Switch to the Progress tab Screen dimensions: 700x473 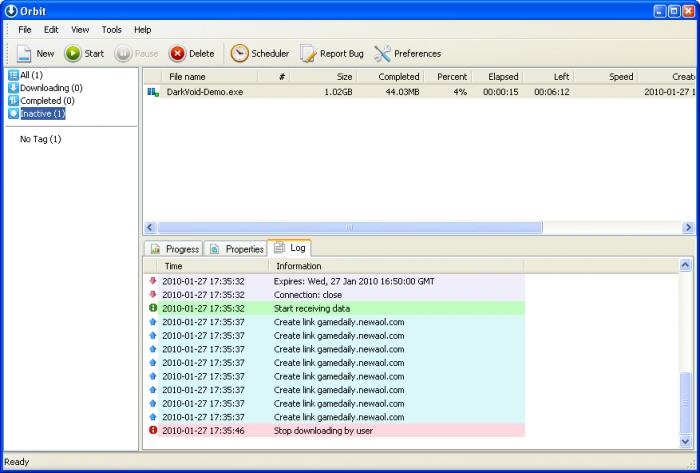point(174,249)
